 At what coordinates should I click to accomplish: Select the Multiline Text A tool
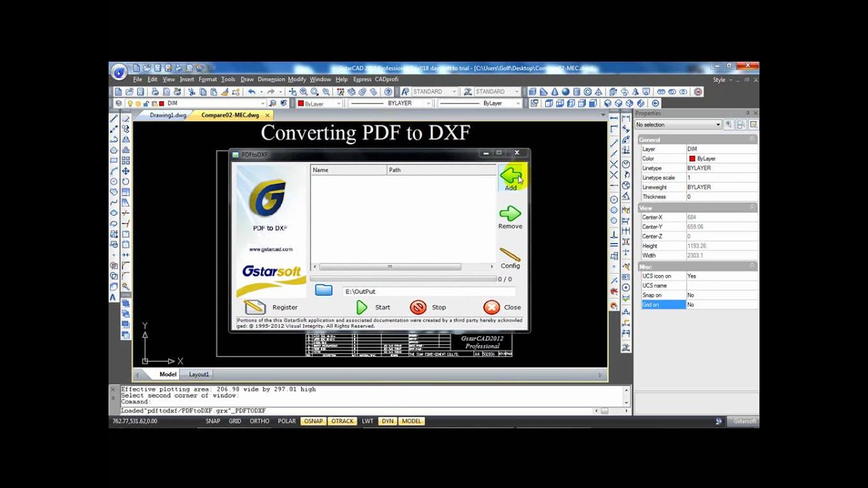[x=113, y=298]
